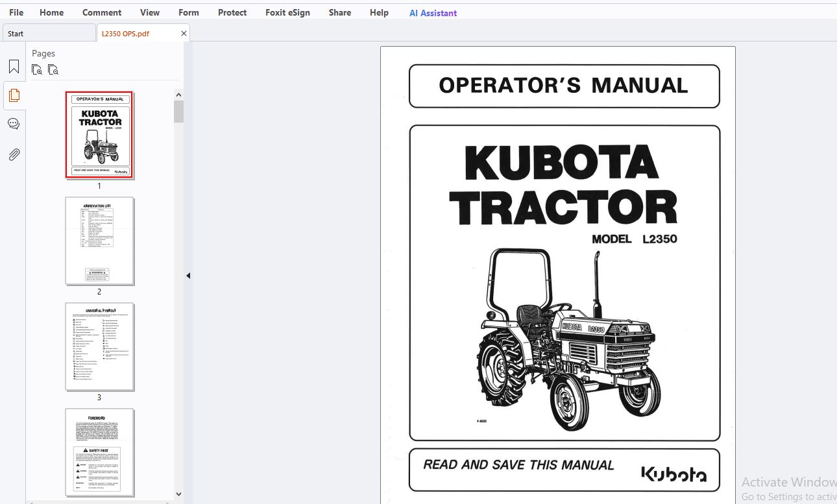Select the Universal Symbols page 3 thumbnail

pos(99,346)
